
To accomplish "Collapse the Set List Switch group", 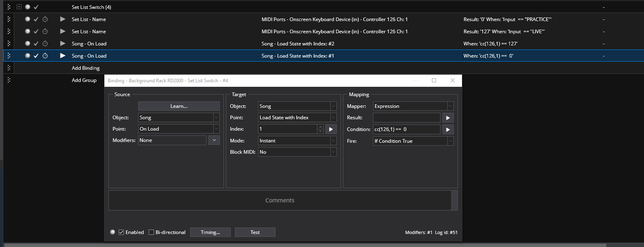I will coord(19,7).
